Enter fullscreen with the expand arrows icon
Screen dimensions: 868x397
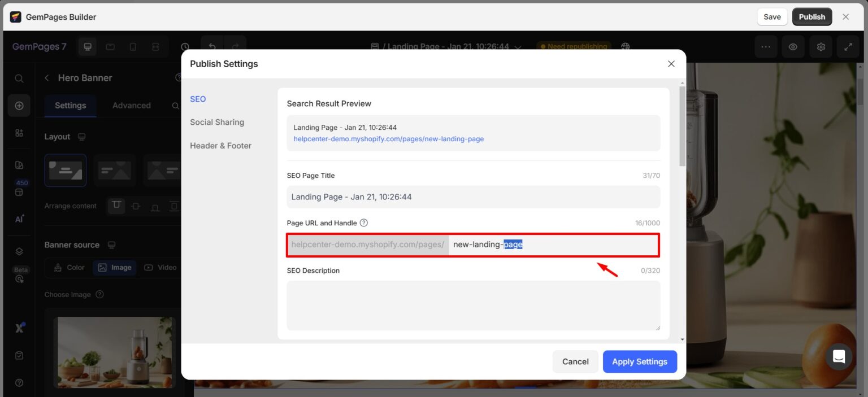[848, 47]
